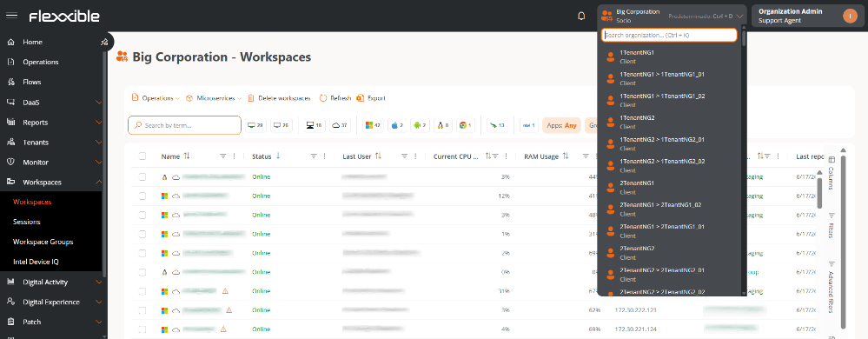868x339 pixels.
Task: Open the Filters side panel
Action: [831, 225]
